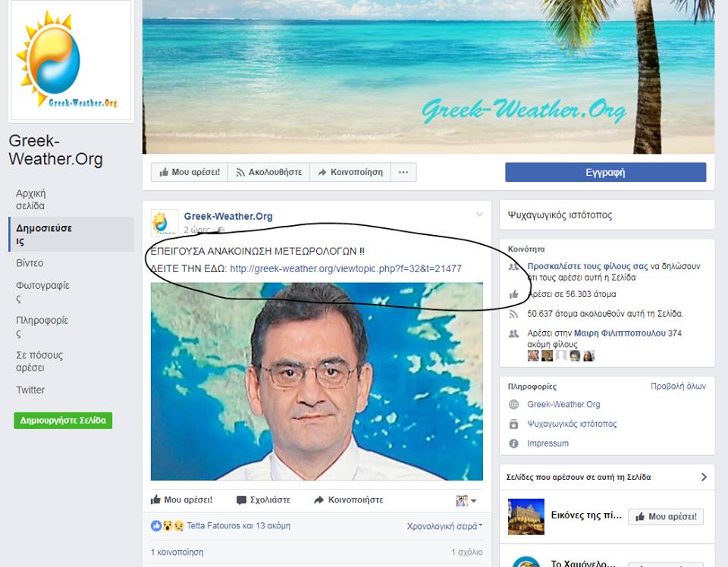The width and height of the screenshot is (728, 567).
Task: Click Tetta Fatouros και 13 ακόμη reactions
Action: [239, 526]
